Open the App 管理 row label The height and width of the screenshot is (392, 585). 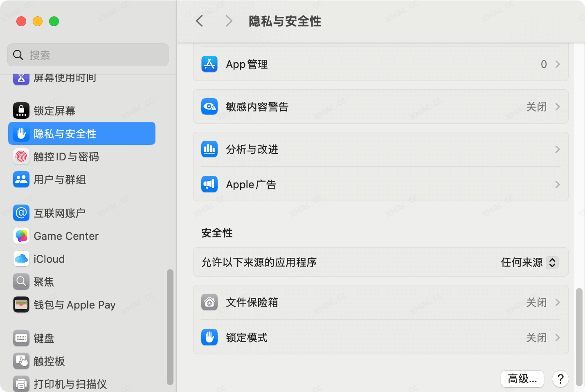pyautogui.click(x=247, y=64)
